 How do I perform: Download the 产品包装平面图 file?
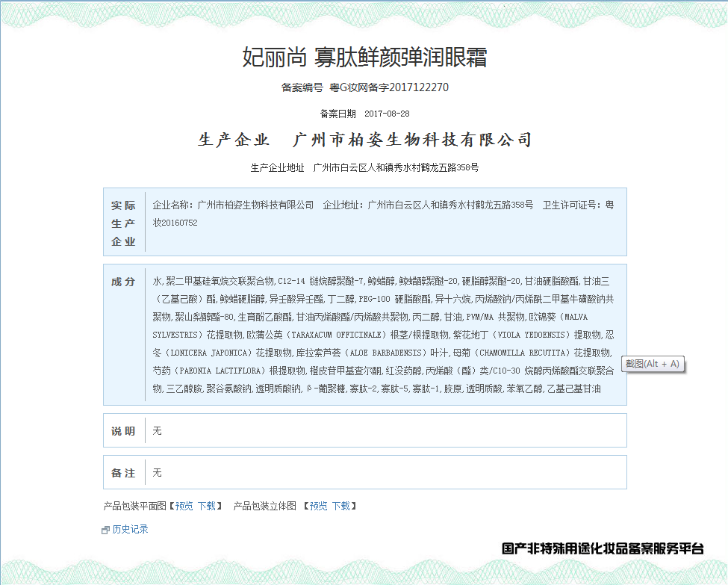207,506
